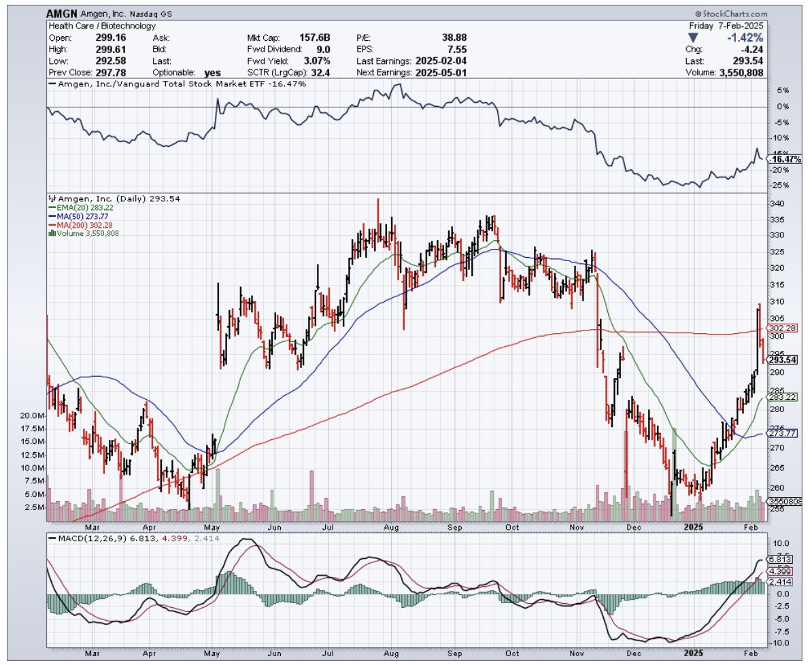
Task: Click the AMGN ticker symbol in header
Action: pyautogui.click(x=61, y=14)
